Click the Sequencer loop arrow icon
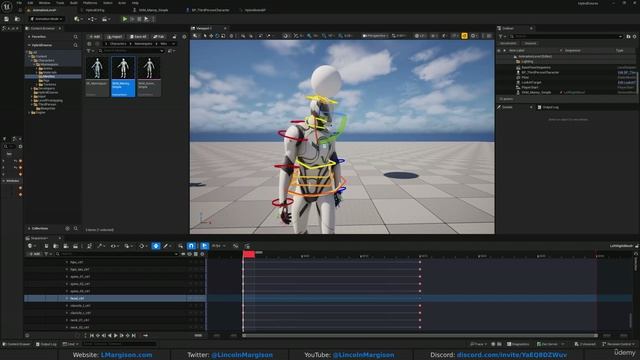640x360 pixels. (145, 336)
